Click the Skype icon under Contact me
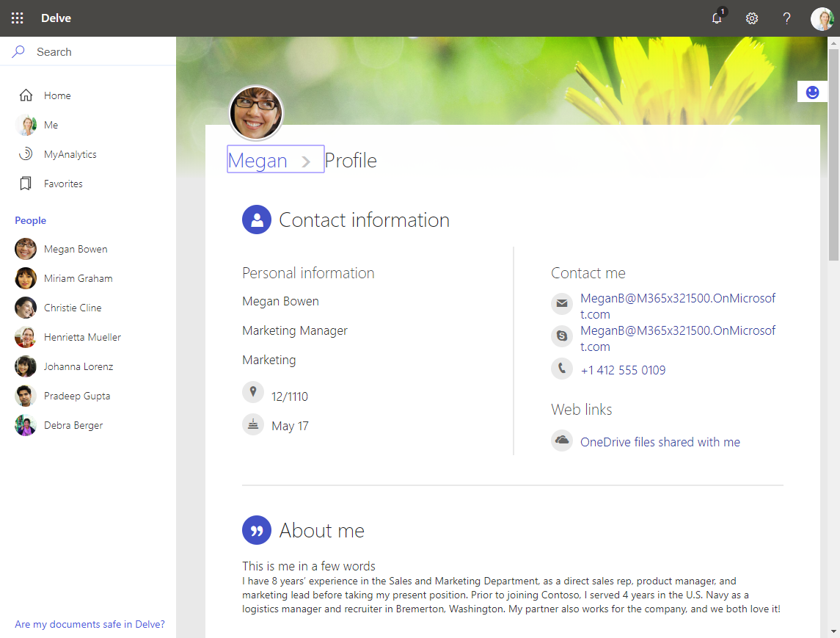840x638 pixels. (561, 336)
